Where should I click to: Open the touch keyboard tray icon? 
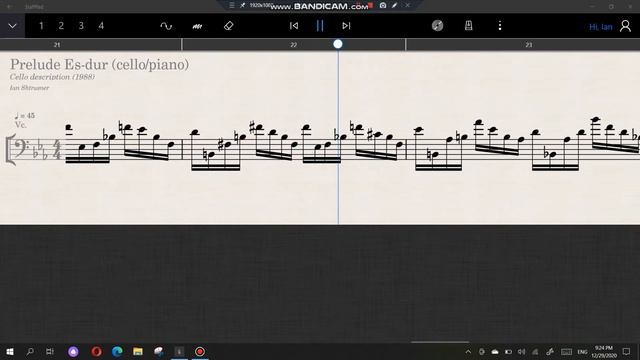point(566,352)
